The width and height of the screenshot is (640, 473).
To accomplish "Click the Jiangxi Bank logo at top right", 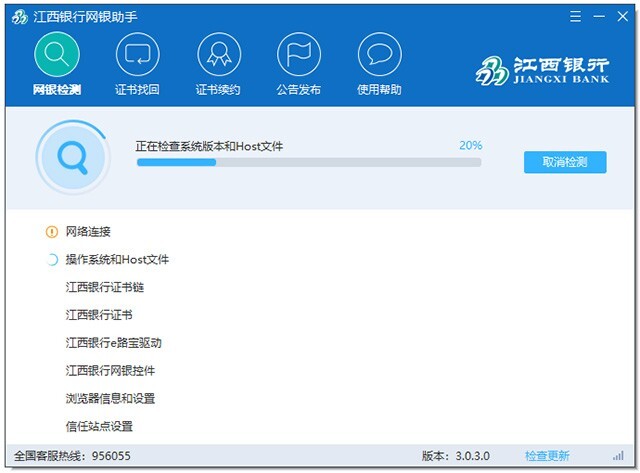I will tap(542, 71).
